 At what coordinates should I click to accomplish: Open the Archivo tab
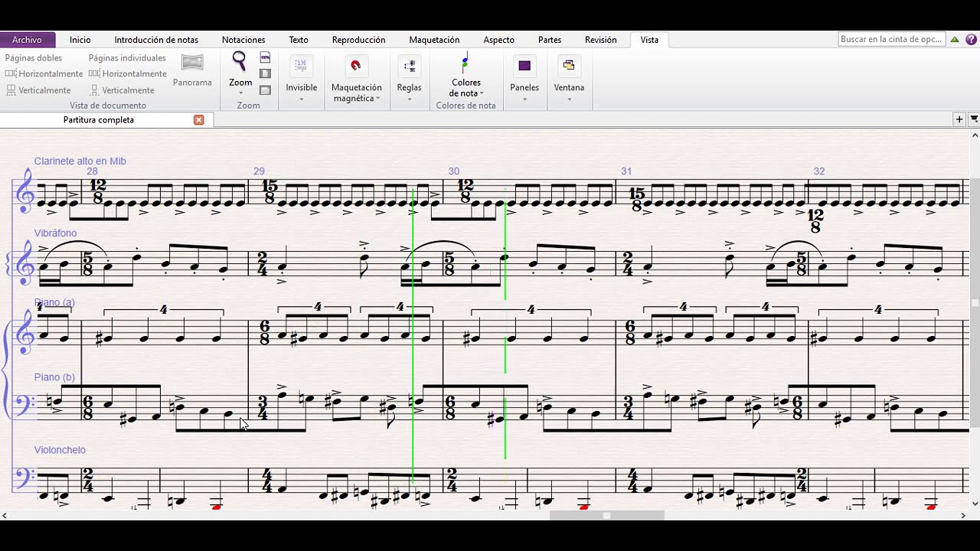(x=28, y=40)
